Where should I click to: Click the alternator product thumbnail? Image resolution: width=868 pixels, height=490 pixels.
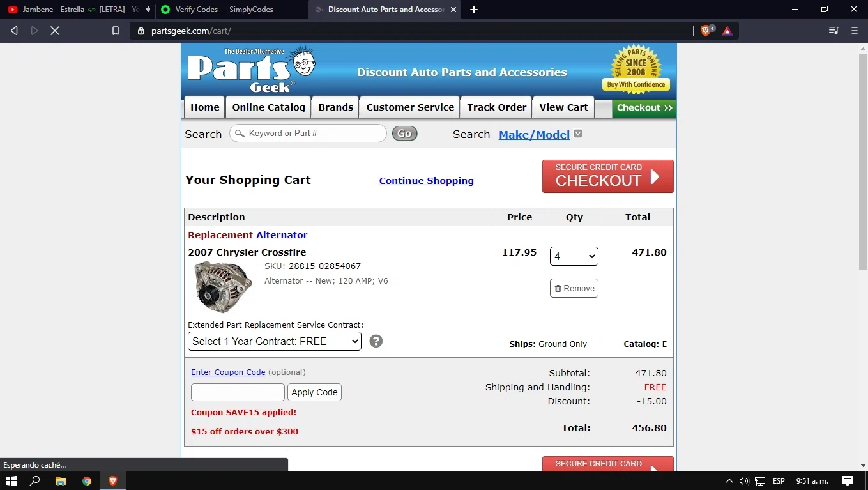223,287
